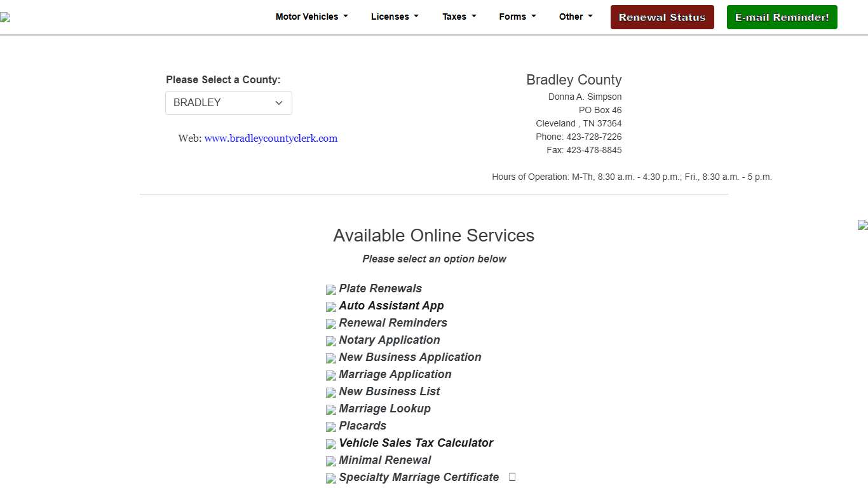This screenshot has width=868, height=488.
Task: Open the Auto Assistant App link
Action: click(391, 306)
